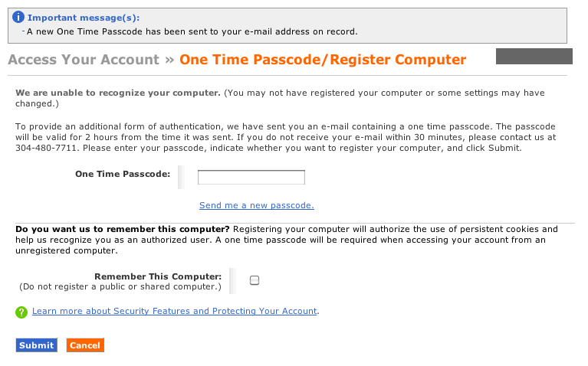Click the gray Access Your Account heading
This screenshot has height=366, width=588.
click(84, 60)
